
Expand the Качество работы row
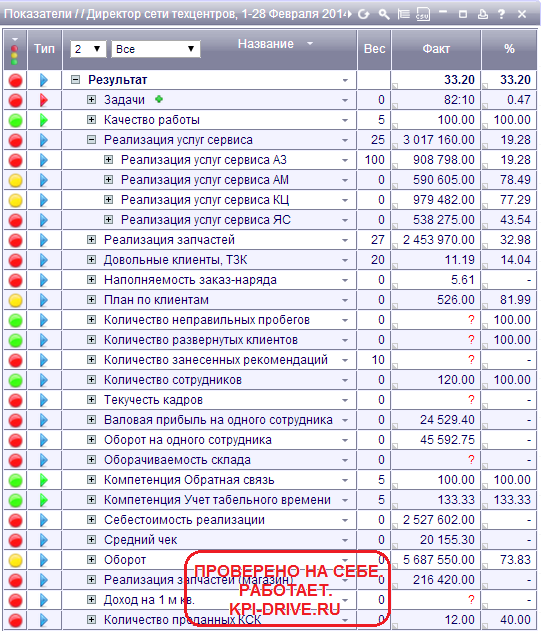click(92, 120)
